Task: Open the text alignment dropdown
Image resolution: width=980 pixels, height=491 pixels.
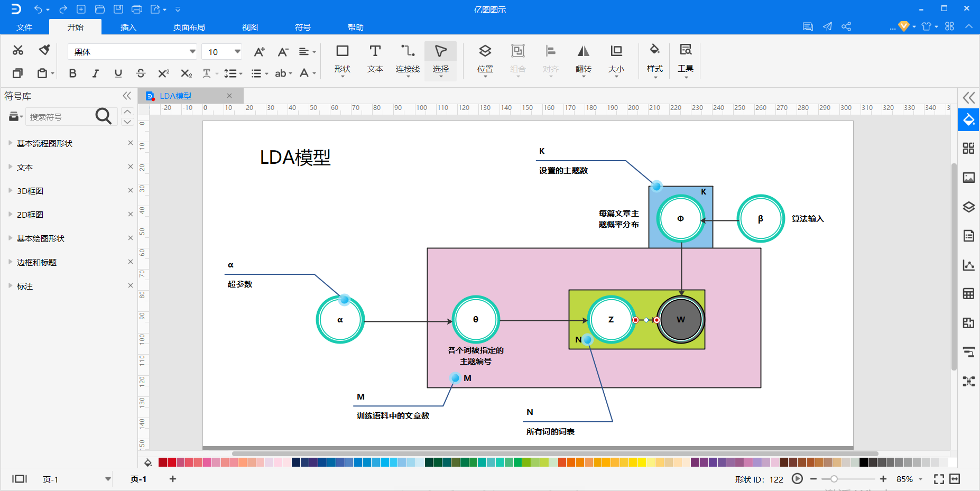Action: pyautogui.click(x=307, y=52)
